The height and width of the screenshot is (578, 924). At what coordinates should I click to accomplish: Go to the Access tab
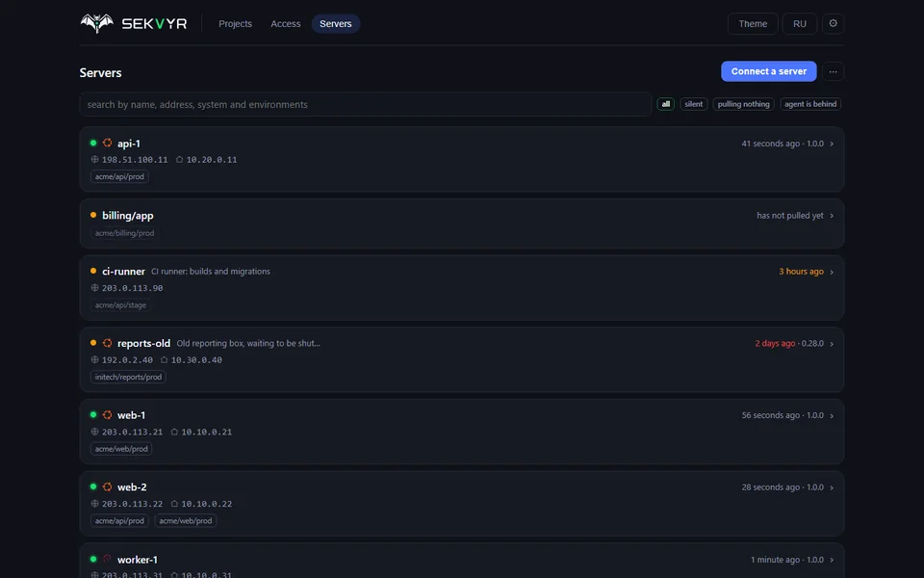click(285, 23)
